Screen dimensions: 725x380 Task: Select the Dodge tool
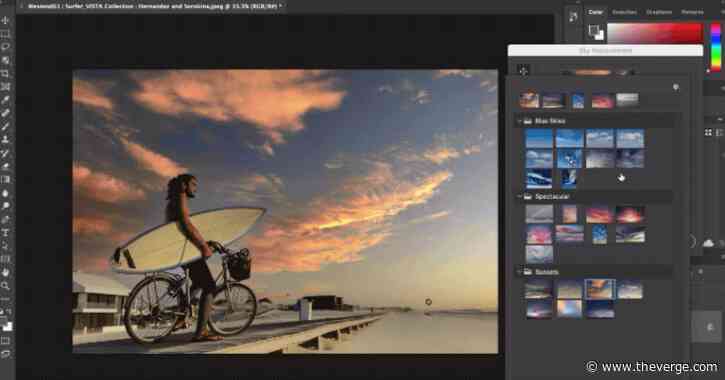tap(6, 206)
